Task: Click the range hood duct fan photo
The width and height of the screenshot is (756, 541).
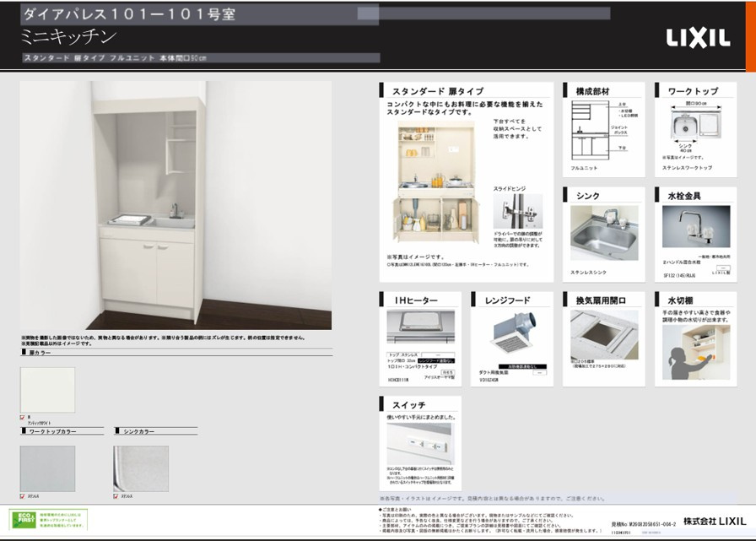Action: [x=513, y=333]
